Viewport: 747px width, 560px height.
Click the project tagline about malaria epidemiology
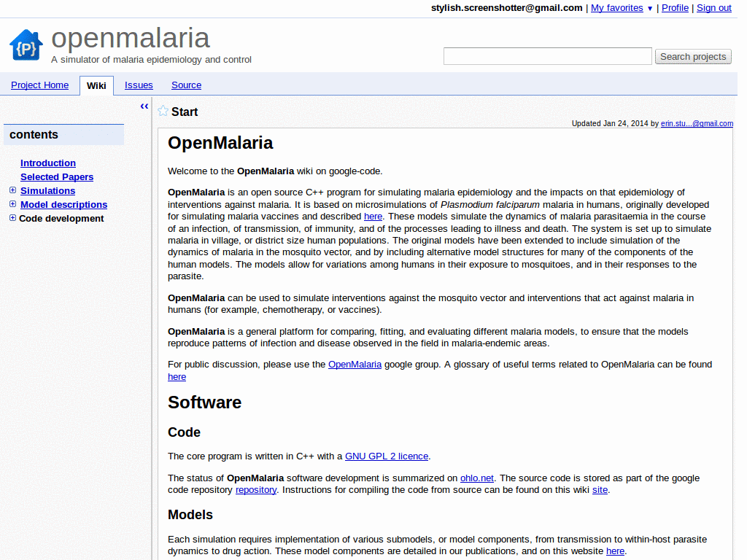(x=152, y=60)
